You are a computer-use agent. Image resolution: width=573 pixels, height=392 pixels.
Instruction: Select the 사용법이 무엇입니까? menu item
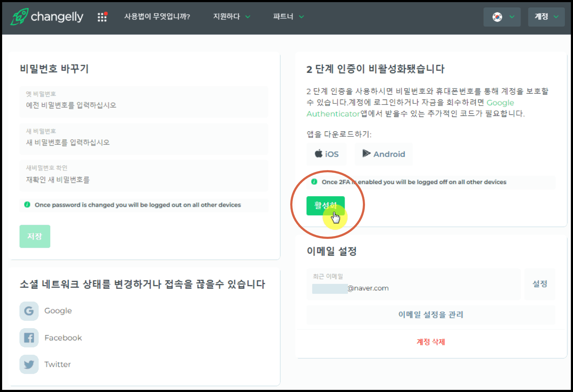click(x=157, y=16)
